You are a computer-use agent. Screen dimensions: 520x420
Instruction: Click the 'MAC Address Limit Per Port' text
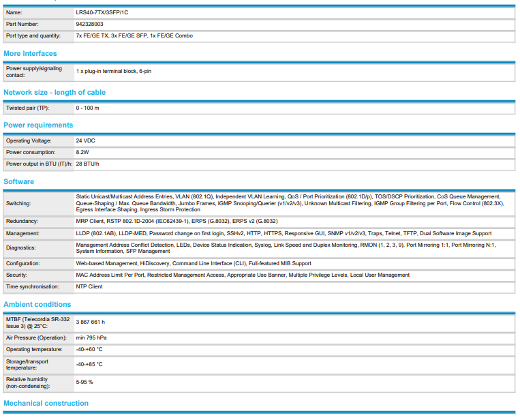[110, 275]
